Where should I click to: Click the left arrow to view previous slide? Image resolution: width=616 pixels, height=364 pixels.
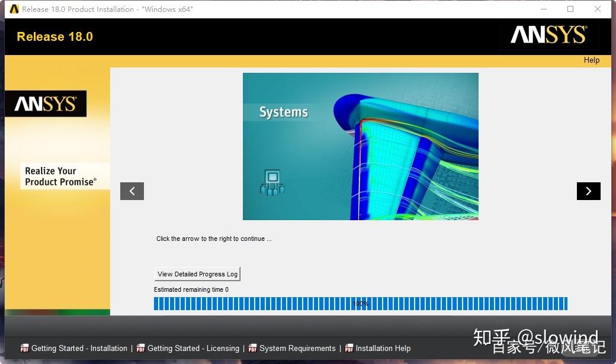(x=132, y=191)
